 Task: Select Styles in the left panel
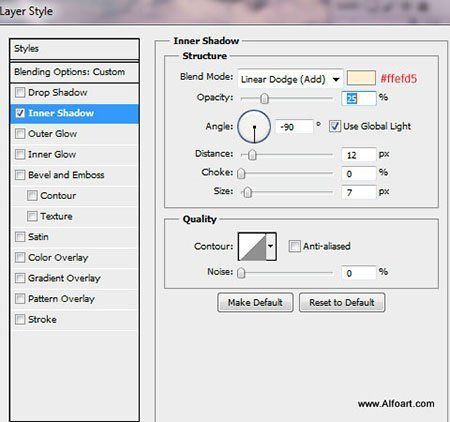point(75,49)
